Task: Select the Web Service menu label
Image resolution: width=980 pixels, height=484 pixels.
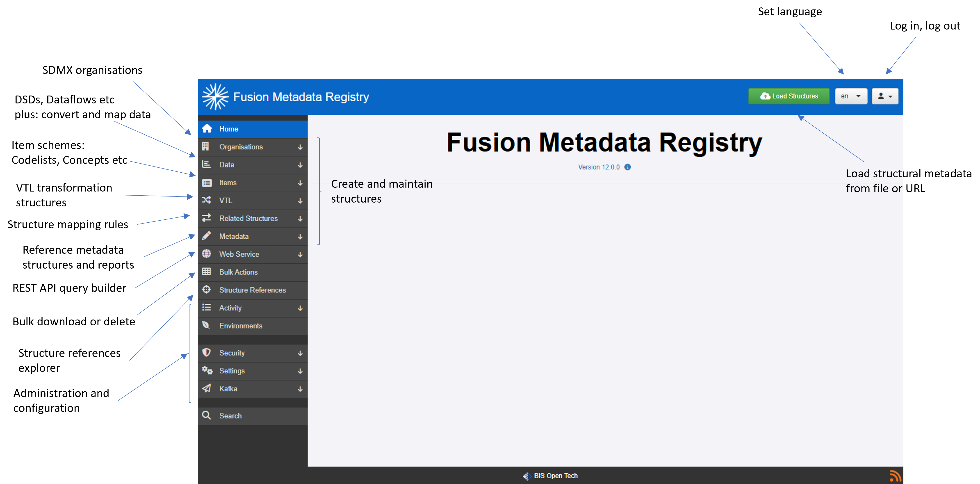Action: point(239,254)
